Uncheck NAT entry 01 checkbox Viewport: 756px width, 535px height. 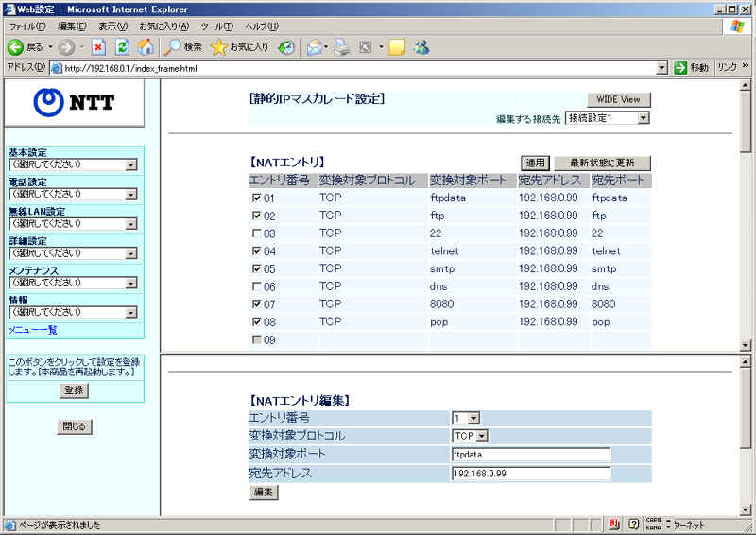click(x=256, y=198)
